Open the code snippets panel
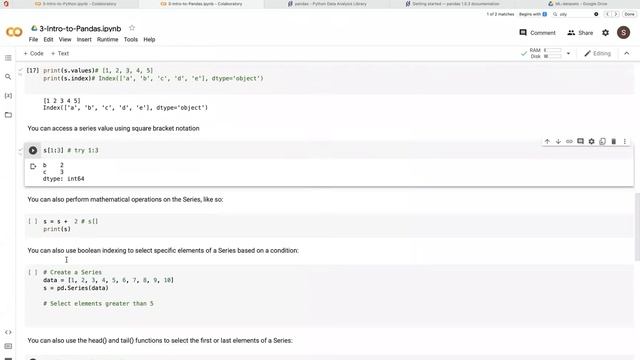640x360 pixels. point(8,332)
